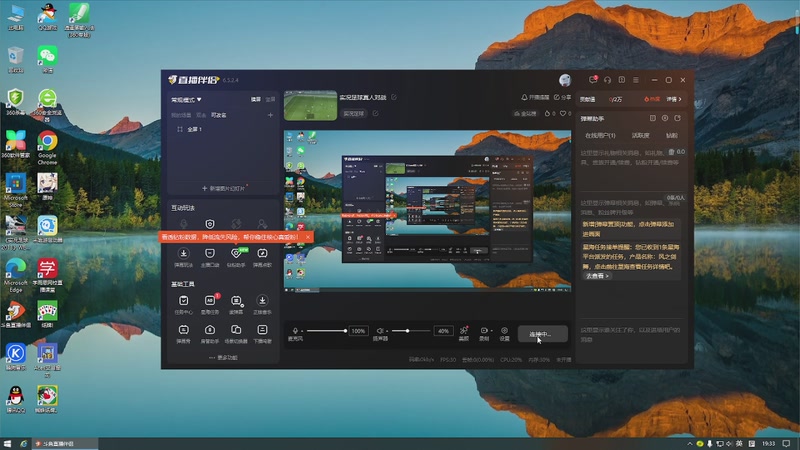Click the 开播提醒 broadcast reminder button
This screenshot has height=450, width=800.
[535, 97]
